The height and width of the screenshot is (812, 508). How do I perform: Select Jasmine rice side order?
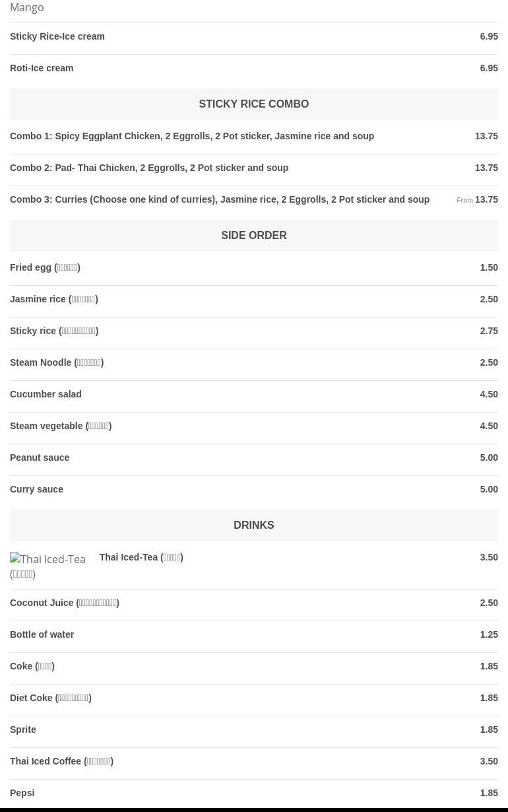[x=53, y=299]
